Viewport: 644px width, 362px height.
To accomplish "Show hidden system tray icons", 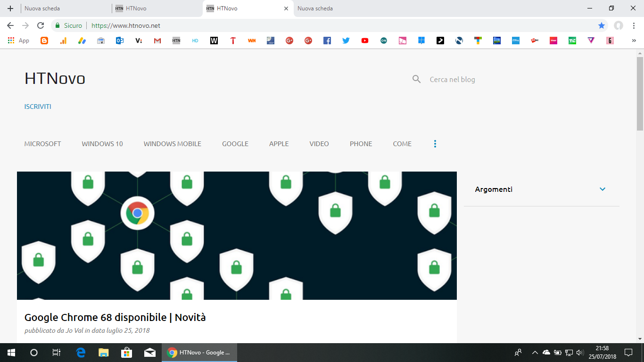I will pyautogui.click(x=535, y=353).
